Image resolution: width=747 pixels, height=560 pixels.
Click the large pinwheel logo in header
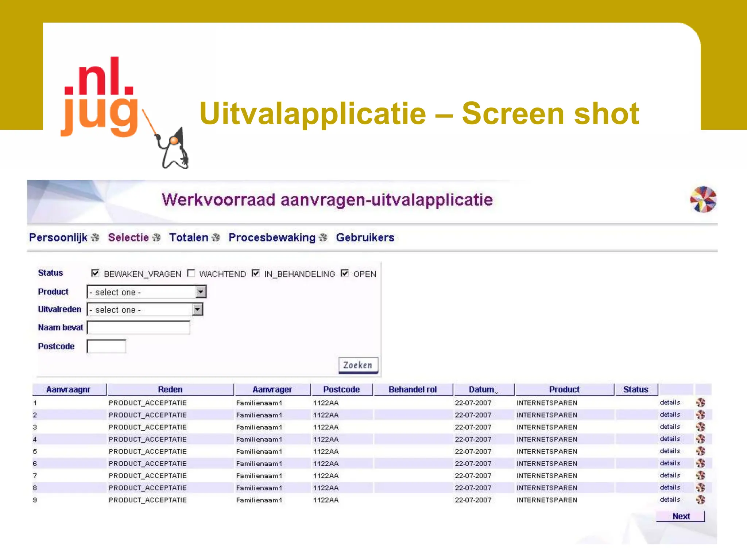click(x=703, y=199)
